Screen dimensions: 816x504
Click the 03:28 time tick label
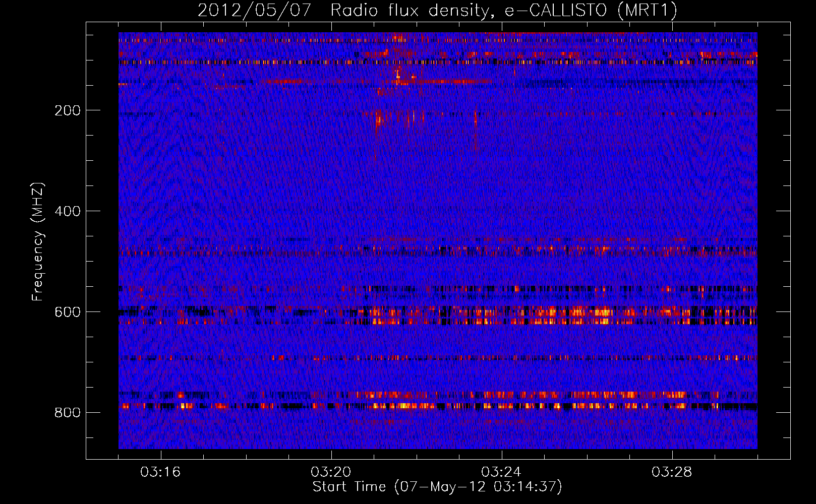672,472
